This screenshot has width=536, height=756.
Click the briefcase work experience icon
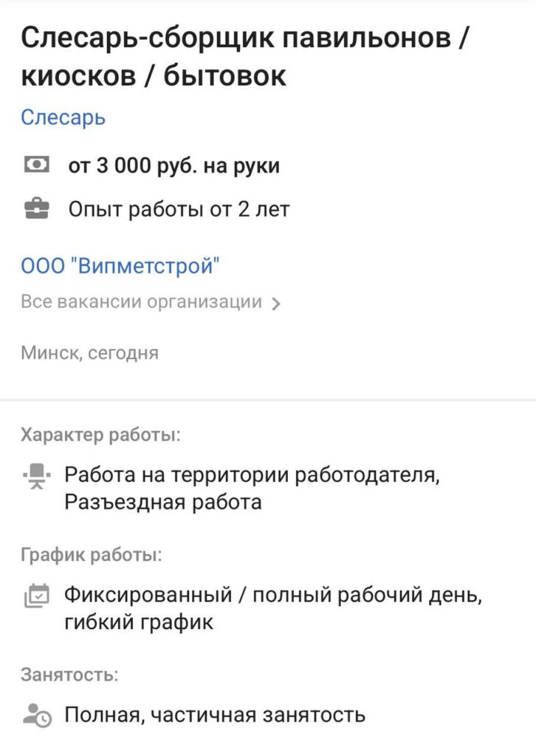point(36,210)
